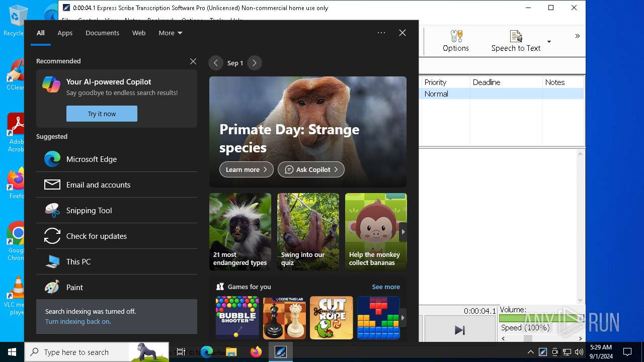Screen dimensions: 644x362
Task: Click Turn indexing back on link
Action: [x=78, y=321]
